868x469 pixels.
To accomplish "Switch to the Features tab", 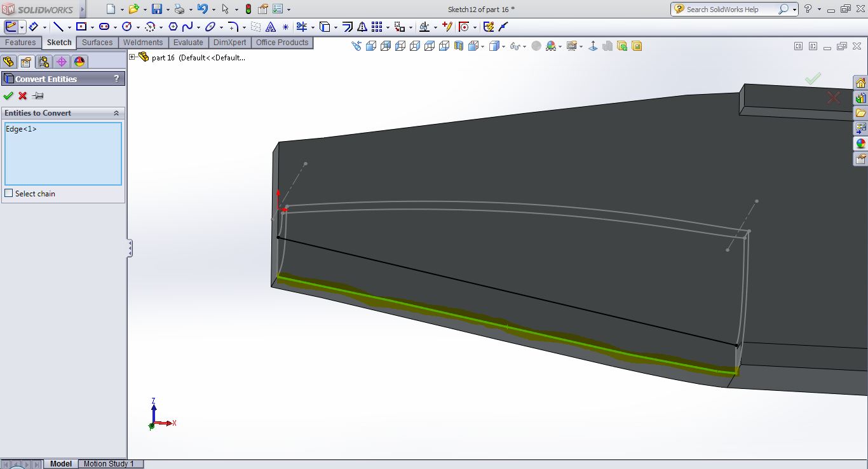I will pos(20,43).
